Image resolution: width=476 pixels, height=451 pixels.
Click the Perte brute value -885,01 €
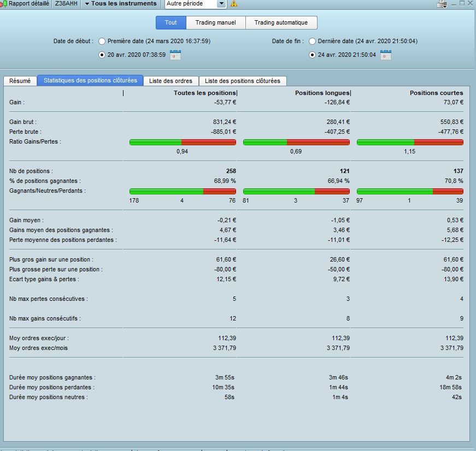pyautogui.click(x=224, y=132)
